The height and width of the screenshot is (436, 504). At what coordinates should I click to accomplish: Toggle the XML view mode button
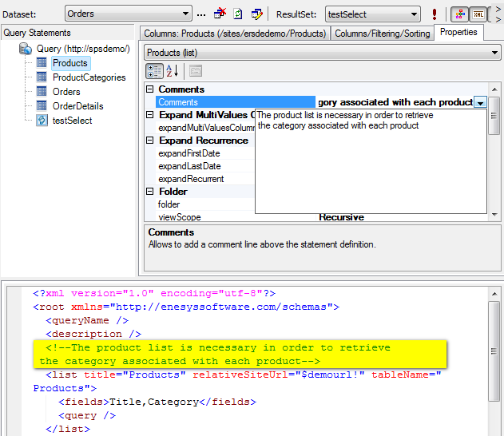point(478,14)
